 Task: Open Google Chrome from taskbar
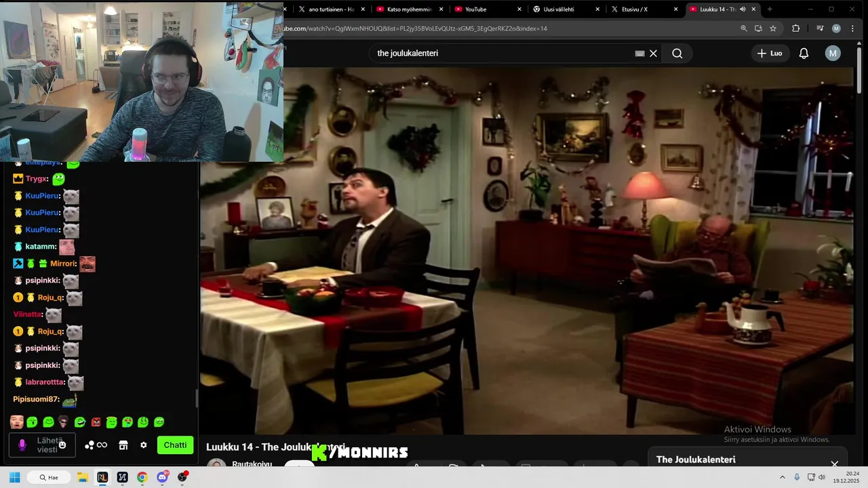142,477
